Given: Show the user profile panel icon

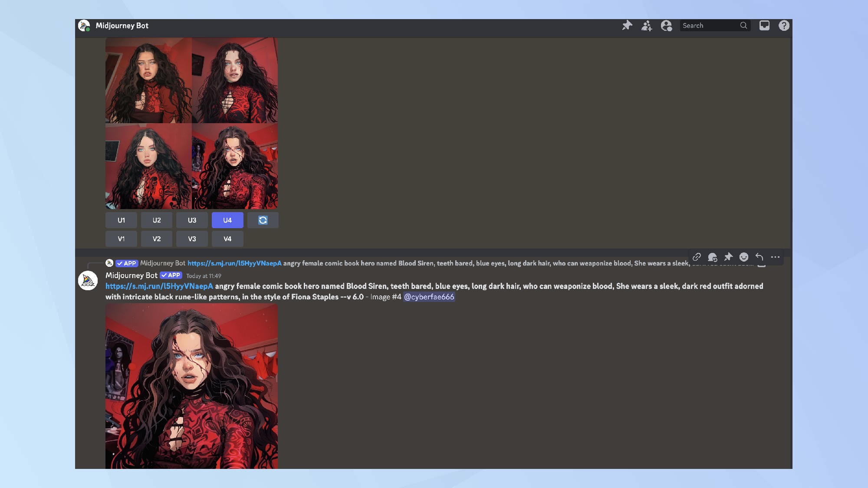Looking at the screenshot, I should 666,26.
